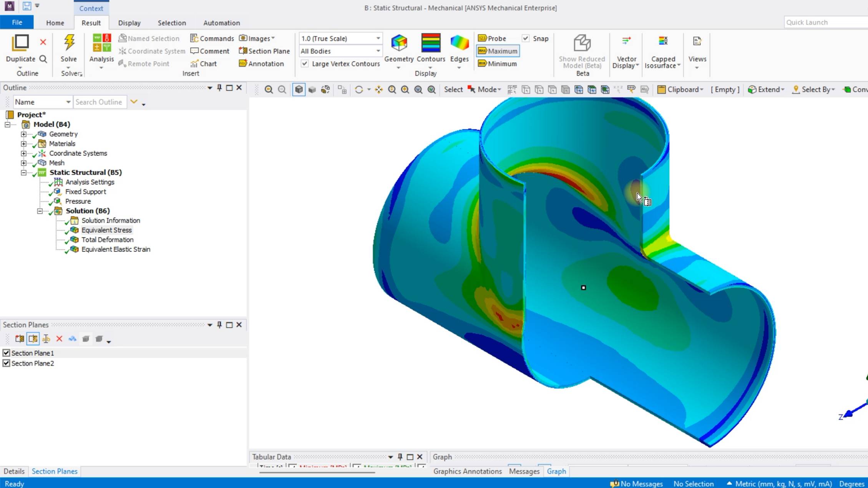This screenshot has width=868, height=488.
Task: Click the Geometry display cube icon
Action: pyautogui.click(x=399, y=43)
